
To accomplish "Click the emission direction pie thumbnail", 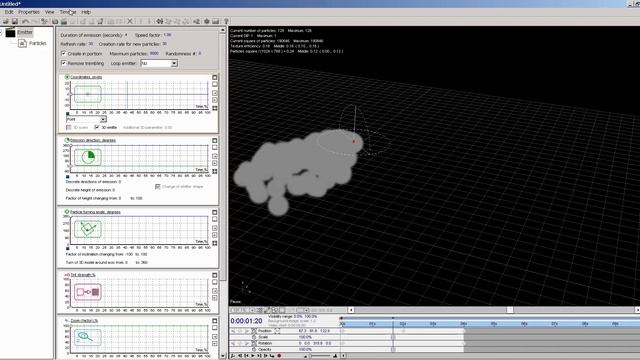I will coord(88,157).
